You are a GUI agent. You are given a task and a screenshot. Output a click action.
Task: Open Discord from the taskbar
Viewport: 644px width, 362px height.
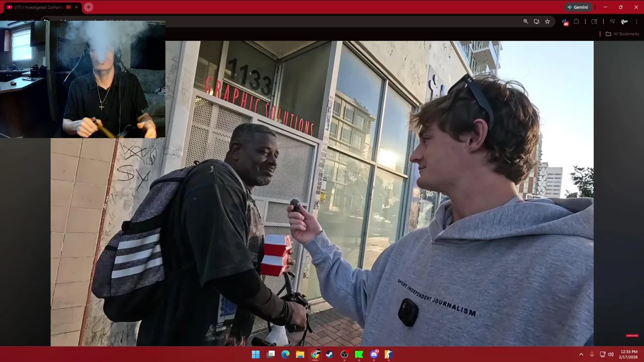pyautogui.click(x=374, y=354)
